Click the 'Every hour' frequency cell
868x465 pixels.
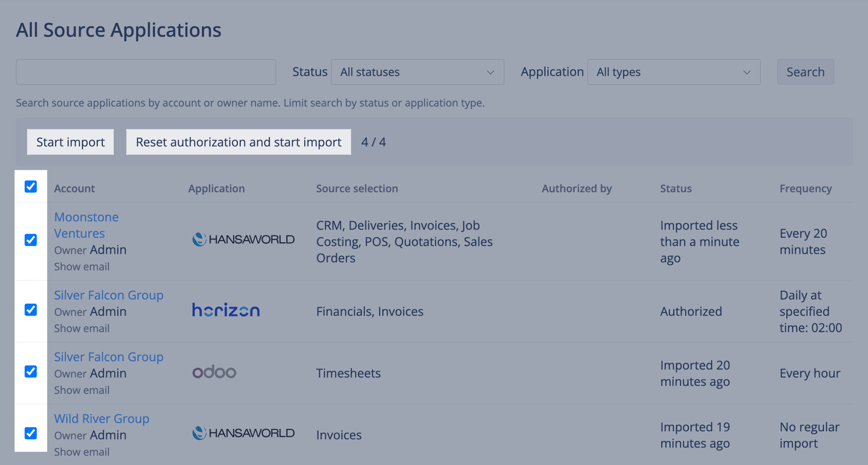pyautogui.click(x=810, y=373)
